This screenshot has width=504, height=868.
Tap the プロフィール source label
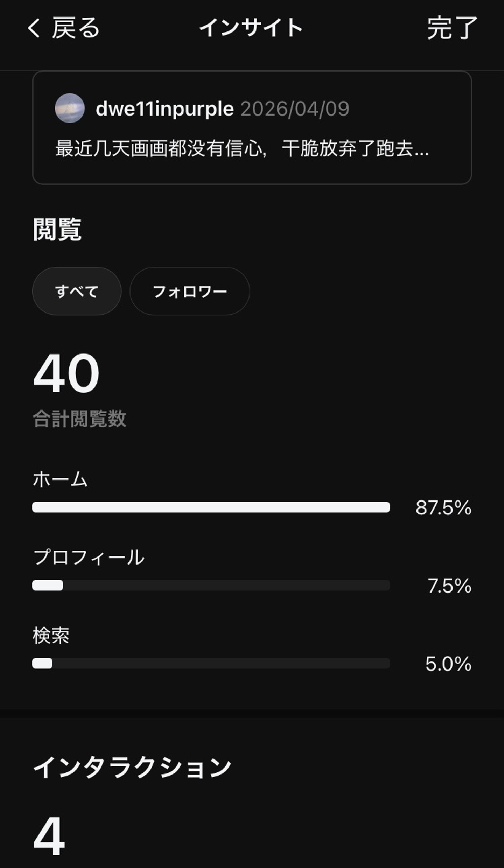pyautogui.click(x=89, y=557)
